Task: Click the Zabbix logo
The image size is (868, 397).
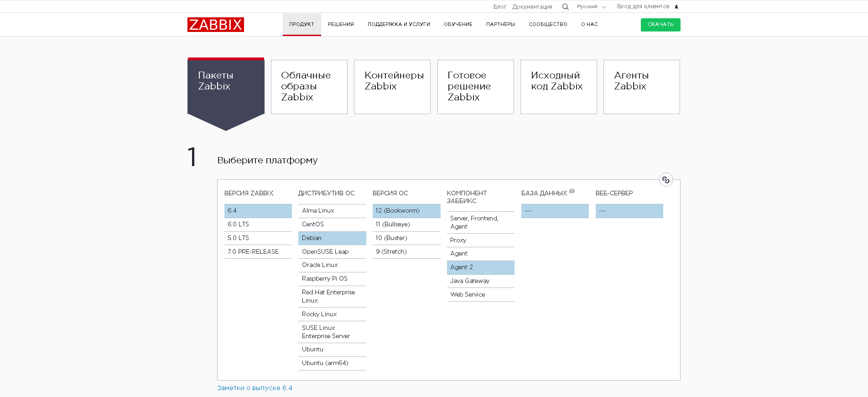Action: click(x=216, y=25)
